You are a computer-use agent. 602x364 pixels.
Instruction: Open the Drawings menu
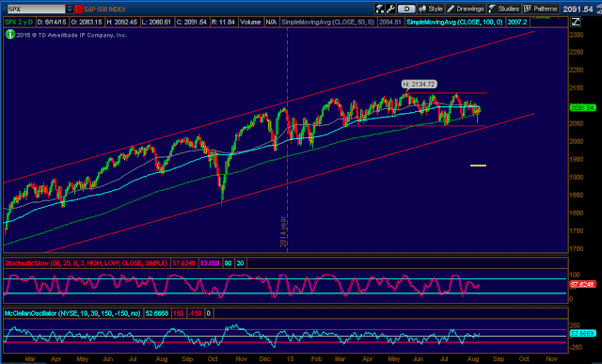pos(466,8)
